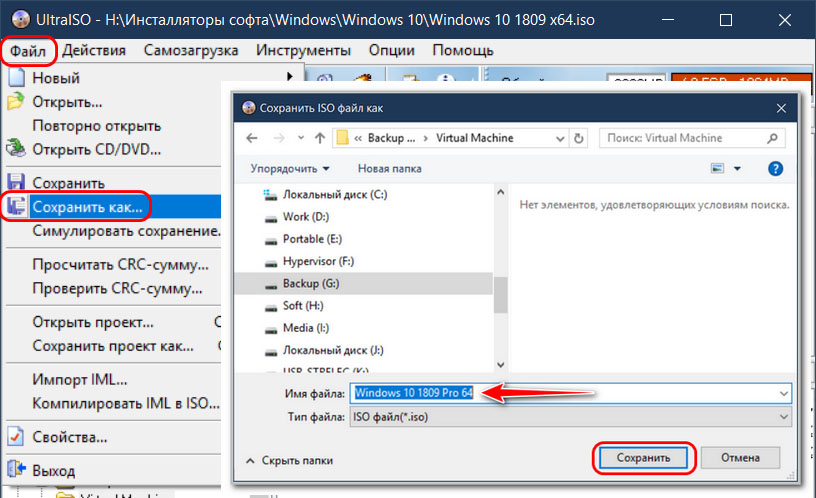Click the Save floppy icon in menu
This screenshot has height=498, width=816.
click(x=16, y=183)
